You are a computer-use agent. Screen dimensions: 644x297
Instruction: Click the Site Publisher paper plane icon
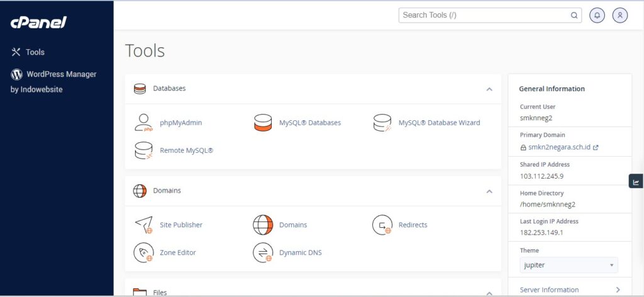[144, 225]
